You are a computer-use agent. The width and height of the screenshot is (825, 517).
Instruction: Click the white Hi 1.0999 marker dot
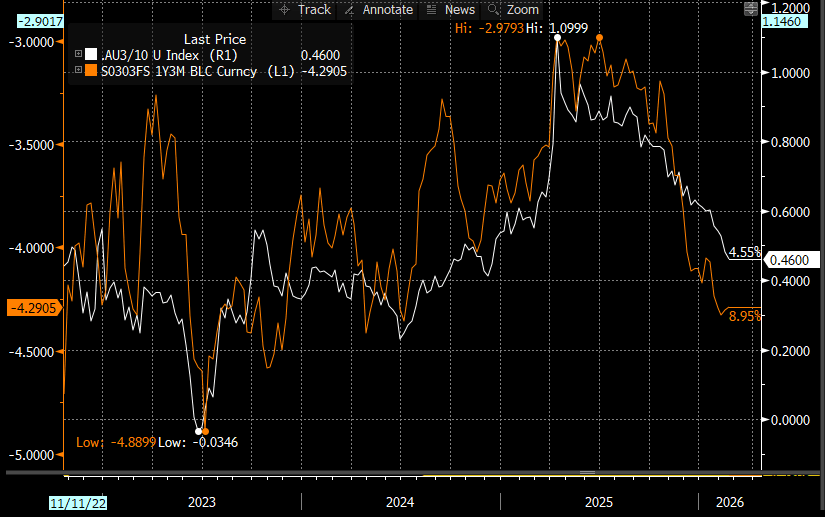[x=557, y=38]
